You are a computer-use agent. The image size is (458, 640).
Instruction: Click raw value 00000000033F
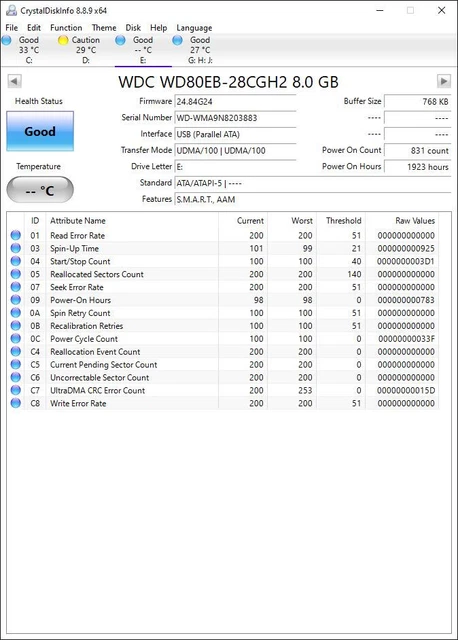point(406,339)
